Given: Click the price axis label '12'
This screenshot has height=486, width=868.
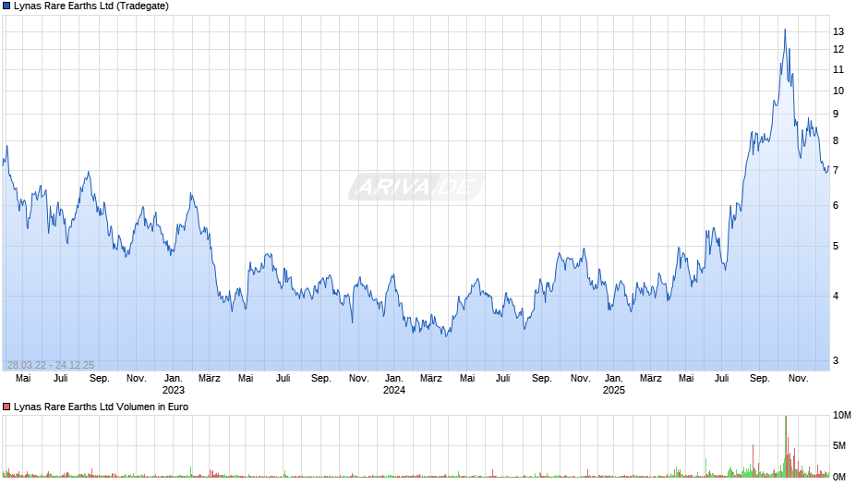Looking at the screenshot, I should (x=838, y=49).
